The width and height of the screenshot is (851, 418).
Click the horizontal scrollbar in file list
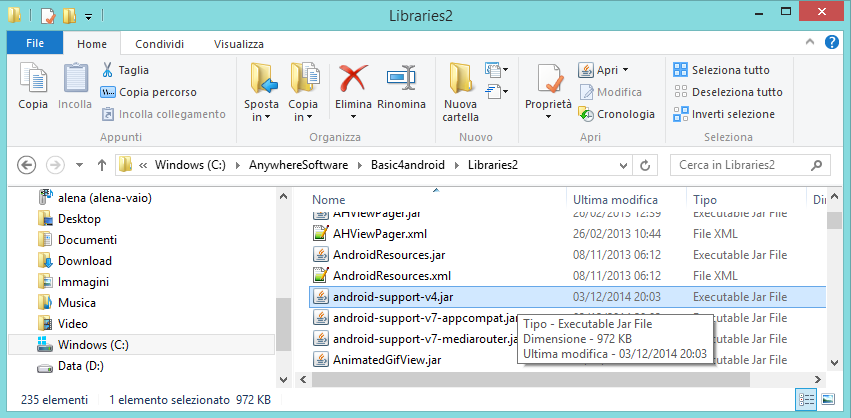coord(531,379)
